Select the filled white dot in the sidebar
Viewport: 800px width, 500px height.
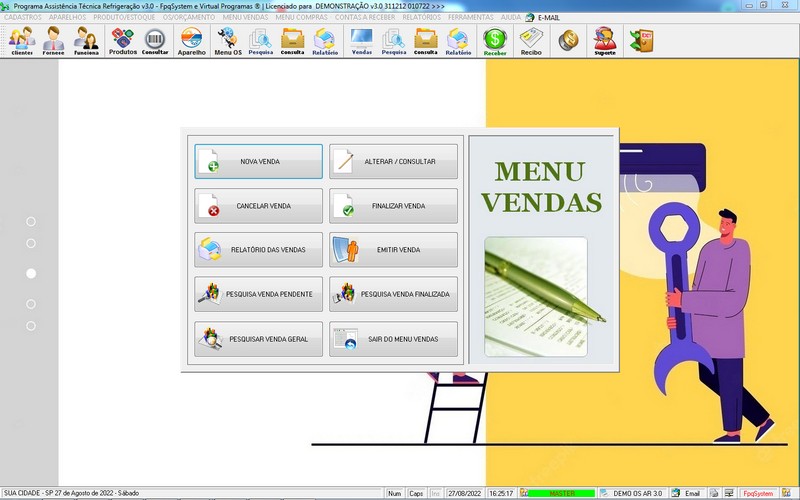point(31,273)
